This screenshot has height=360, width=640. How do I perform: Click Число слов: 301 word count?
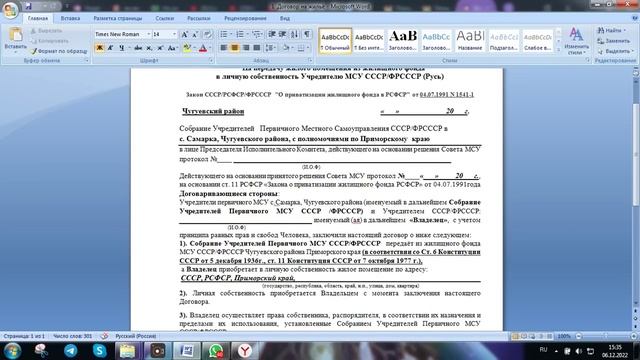point(73,336)
